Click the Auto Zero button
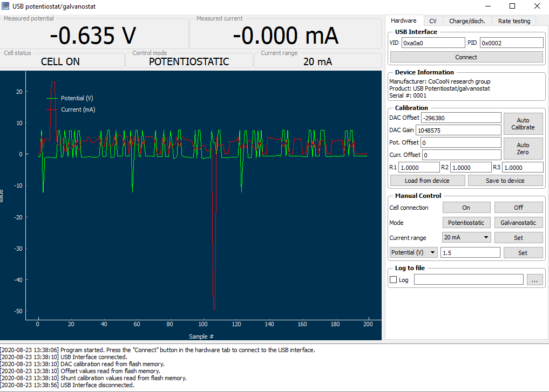The image size is (549, 392). [x=523, y=149]
